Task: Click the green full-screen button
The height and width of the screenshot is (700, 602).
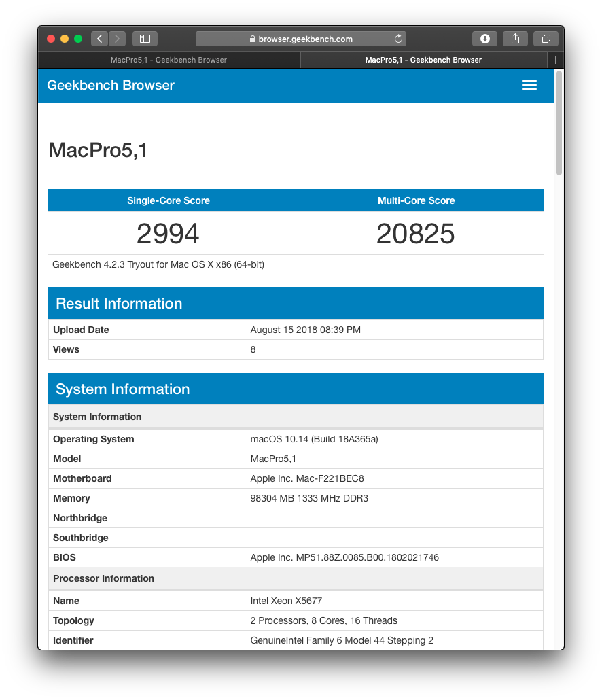Action: [78, 39]
